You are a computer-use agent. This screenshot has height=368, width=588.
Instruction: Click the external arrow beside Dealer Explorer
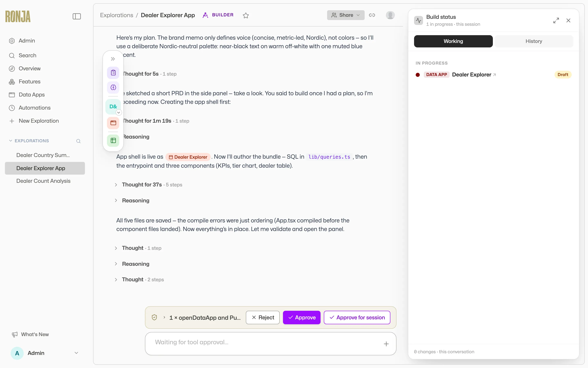[x=494, y=75]
